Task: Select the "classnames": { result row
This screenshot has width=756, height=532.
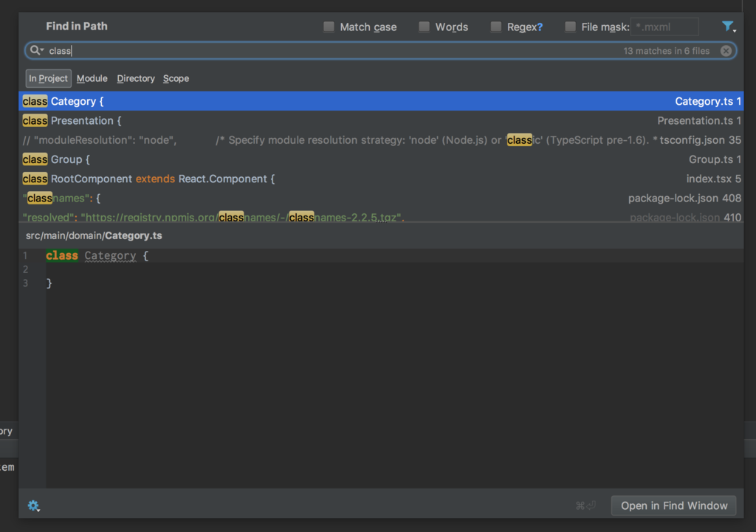Action: coord(381,198)
